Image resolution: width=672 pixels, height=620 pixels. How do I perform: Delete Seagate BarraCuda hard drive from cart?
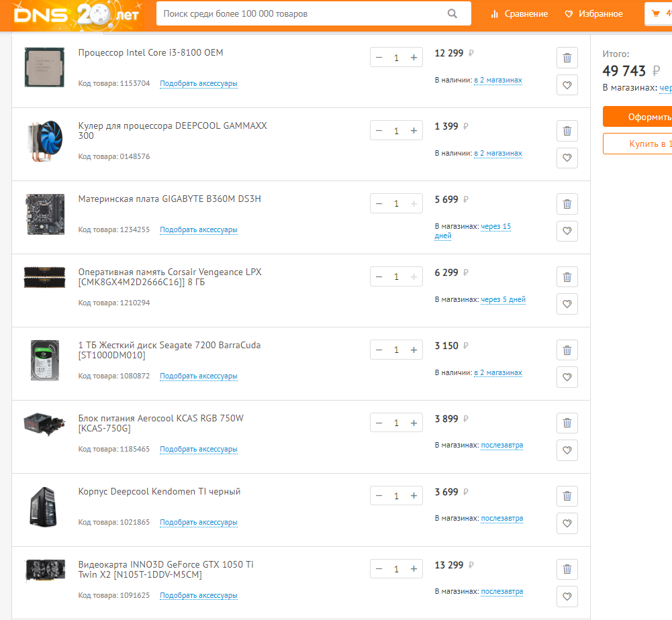(x=567, y=350)
